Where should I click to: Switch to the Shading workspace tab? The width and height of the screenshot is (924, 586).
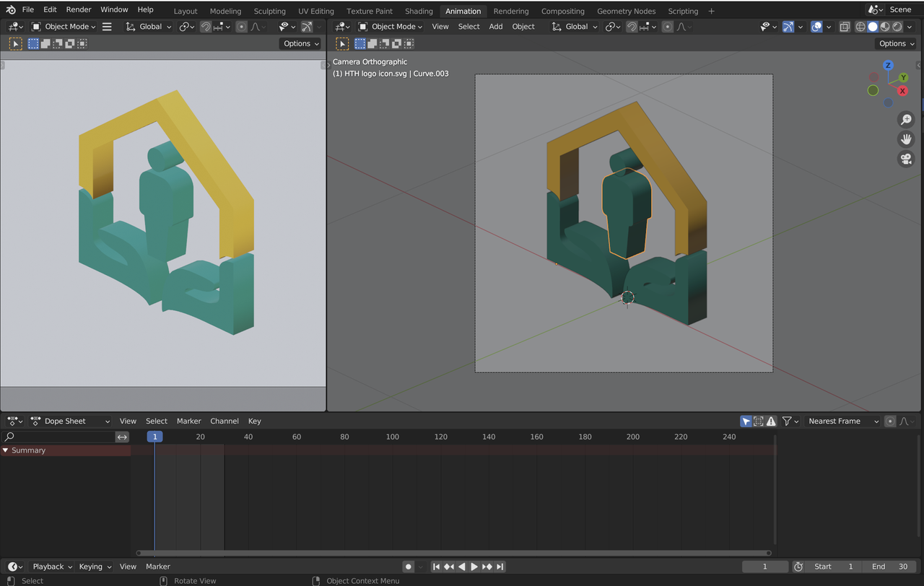pos(419,11)
